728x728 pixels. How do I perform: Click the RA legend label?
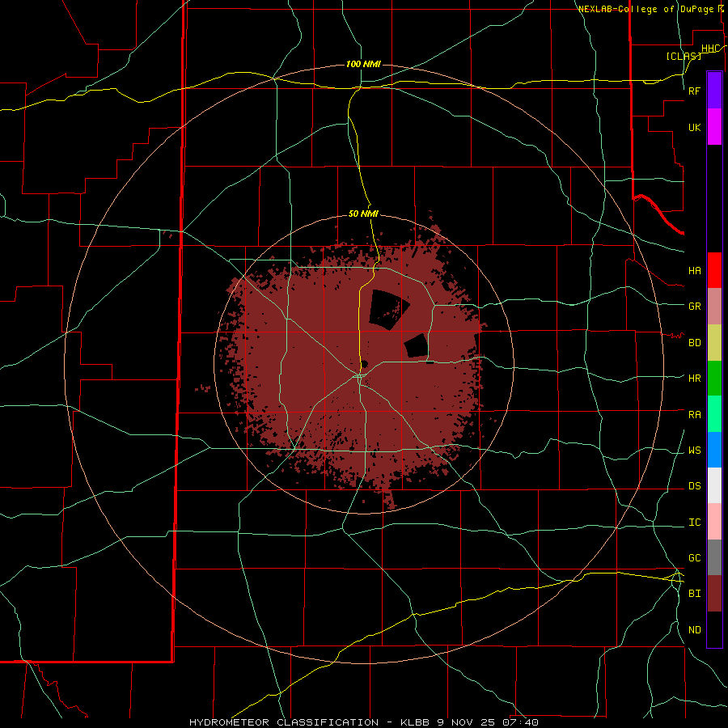coord(695,415)
